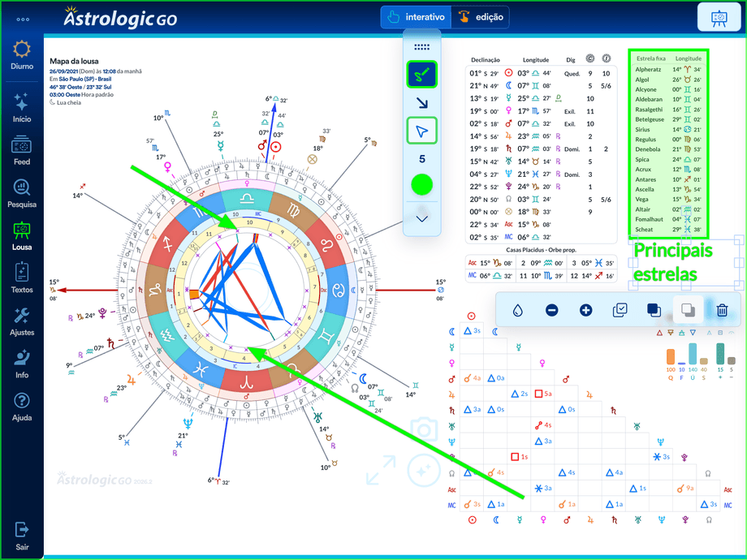Click the bring to front icon
This screenshot has height=560, width=747.
tap(654, 311)
